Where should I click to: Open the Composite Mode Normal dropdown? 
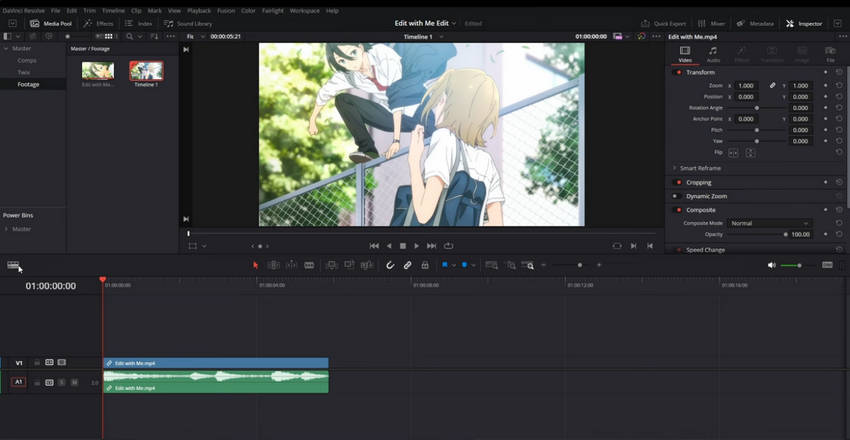pos(769,223)
